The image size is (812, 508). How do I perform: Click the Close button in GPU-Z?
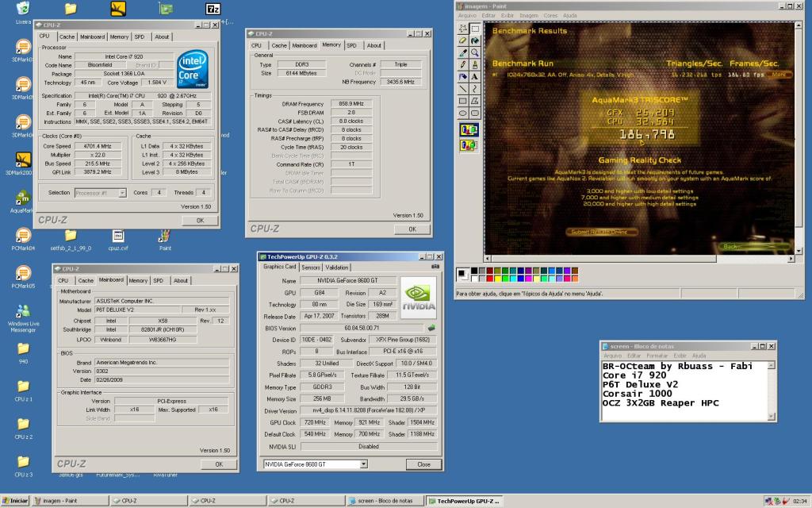(423, 464)
